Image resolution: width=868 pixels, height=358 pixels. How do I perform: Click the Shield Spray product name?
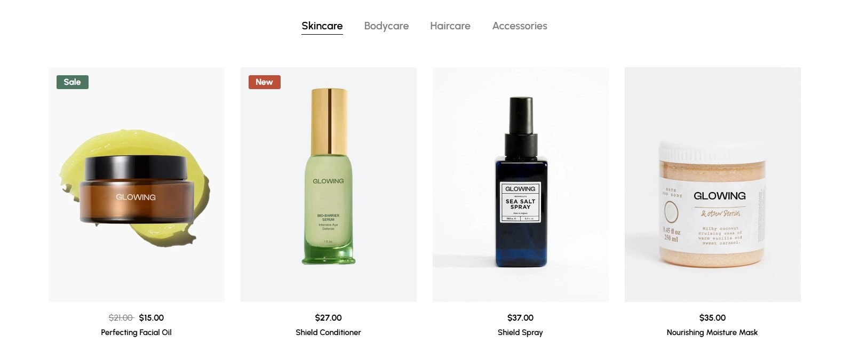click(x=520, y=332)
